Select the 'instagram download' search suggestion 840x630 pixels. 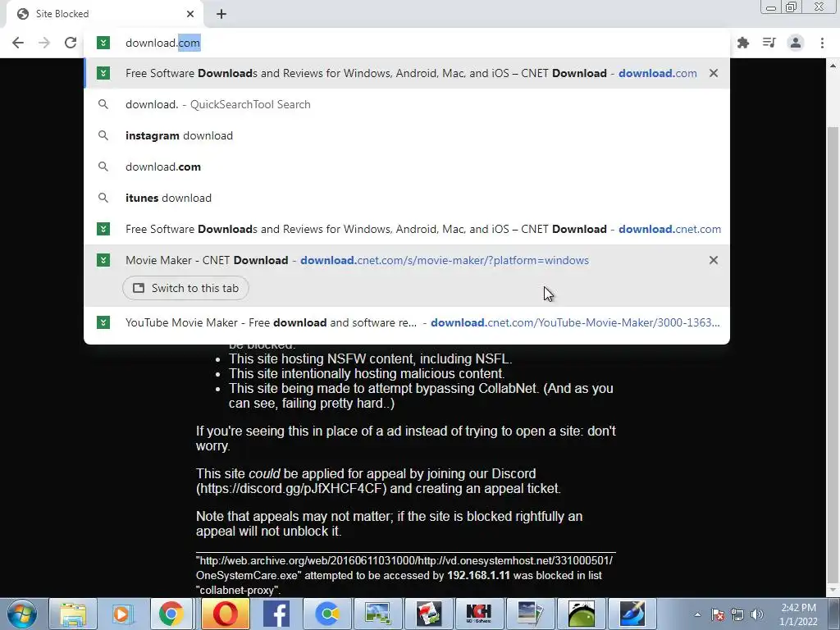[x=407, y=135]
